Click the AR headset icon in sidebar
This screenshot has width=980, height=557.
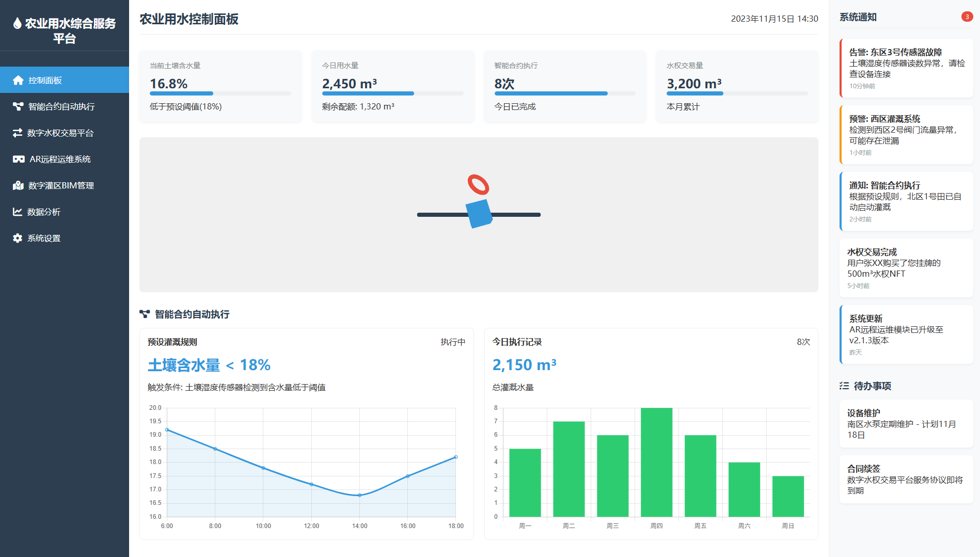(19, 159)
